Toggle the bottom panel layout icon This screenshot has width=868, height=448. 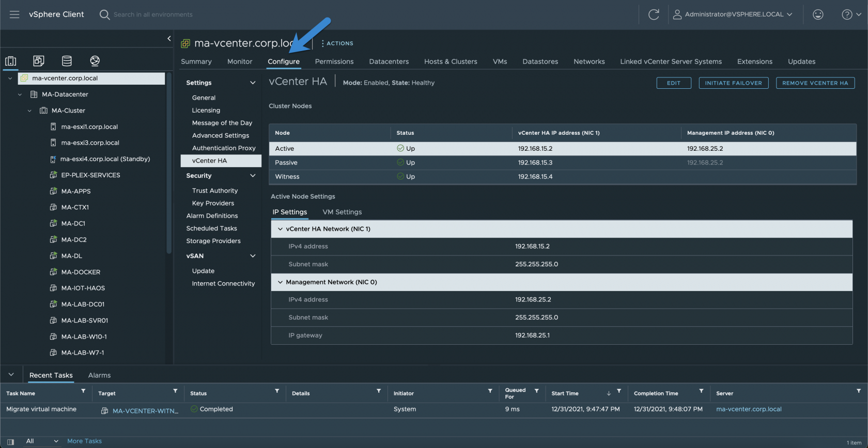[x=10, y=442]
